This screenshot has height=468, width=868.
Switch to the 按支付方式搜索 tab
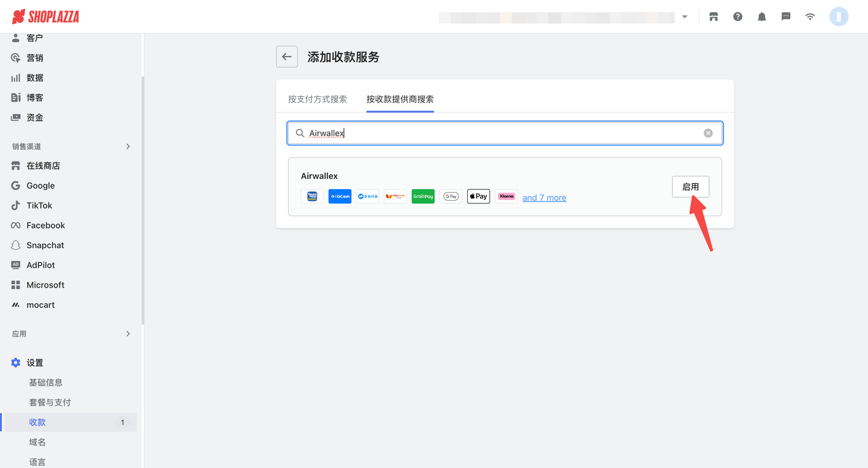[317, 98]
